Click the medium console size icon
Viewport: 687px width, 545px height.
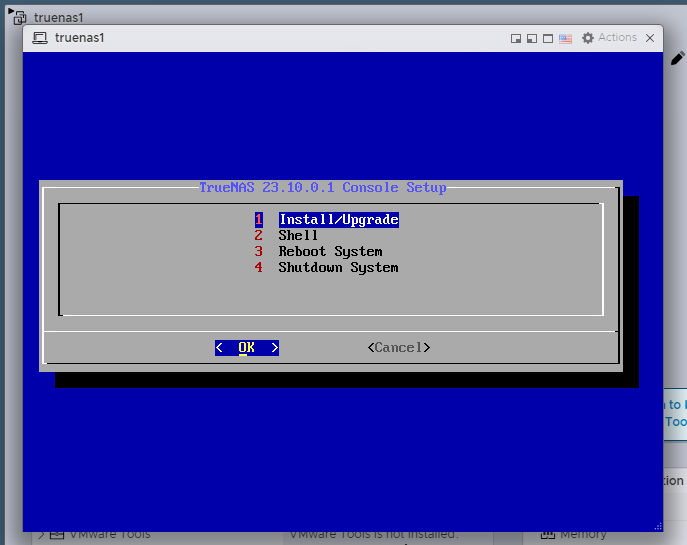(532, 38)
